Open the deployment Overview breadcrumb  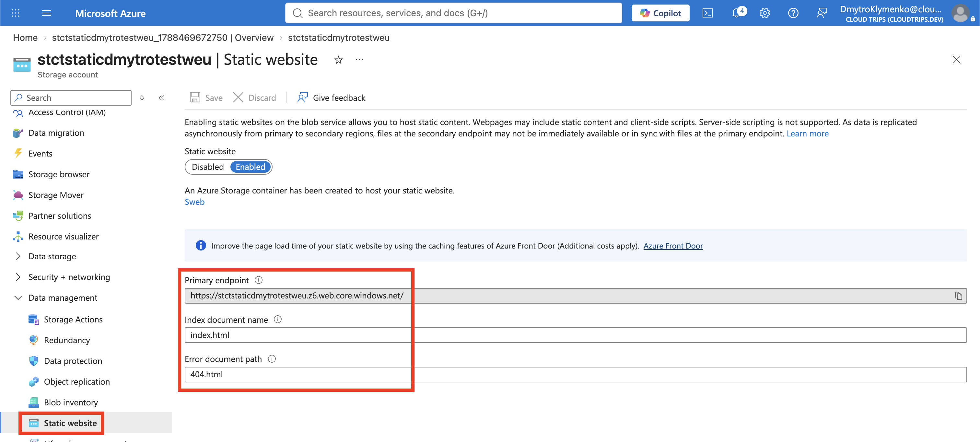[x=163, y=38]
